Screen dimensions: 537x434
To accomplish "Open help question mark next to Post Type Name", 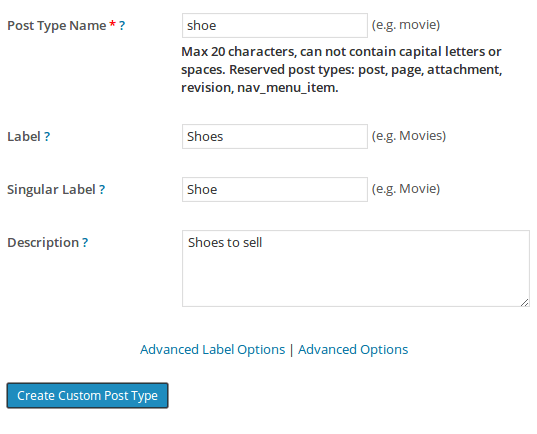I will (x=122, y=26).
